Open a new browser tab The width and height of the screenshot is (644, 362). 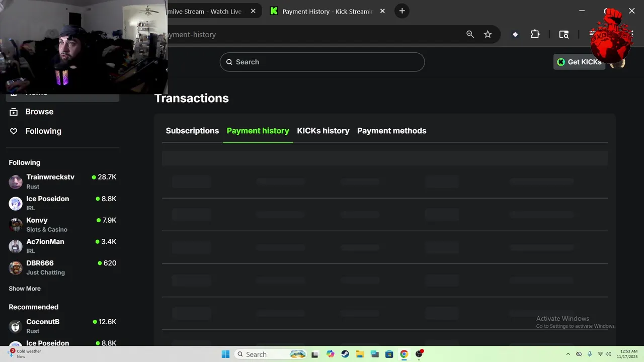[x=401, y=11]
